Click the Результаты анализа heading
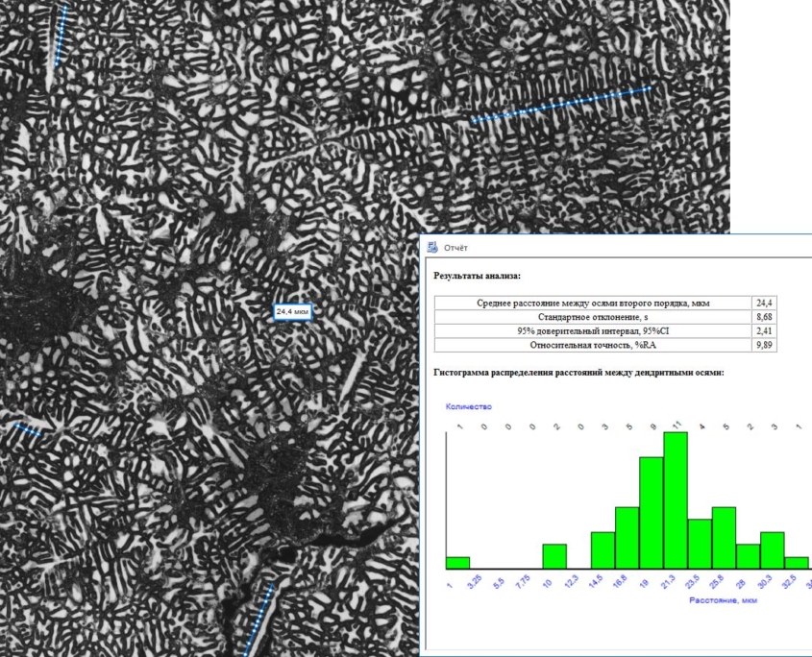The height and width of the screenshot is (657, 812). pos(477,276)
